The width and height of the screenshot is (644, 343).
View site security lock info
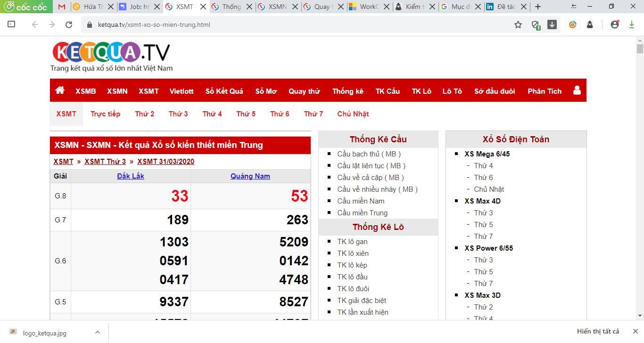click(90, 24)
